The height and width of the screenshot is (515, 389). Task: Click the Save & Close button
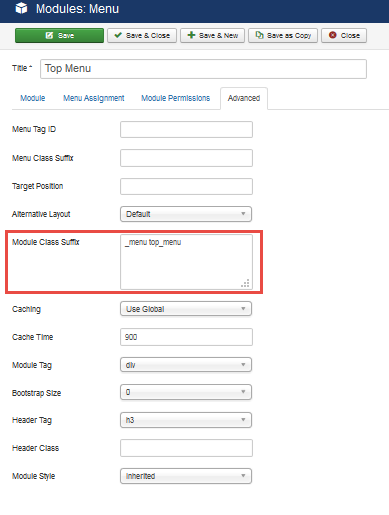tap(142, 35)
